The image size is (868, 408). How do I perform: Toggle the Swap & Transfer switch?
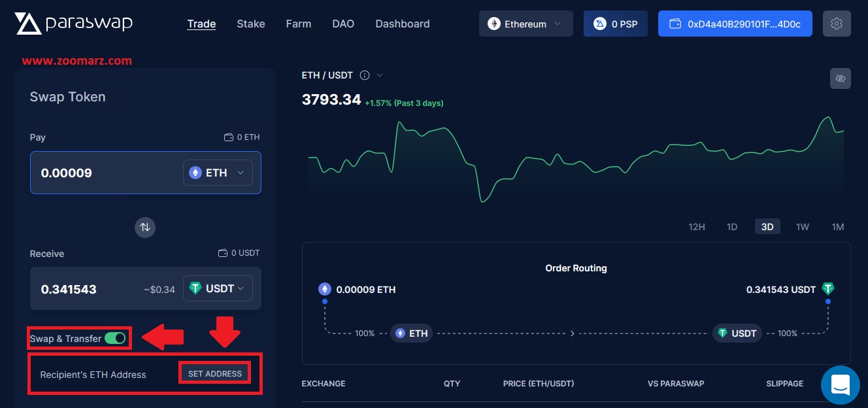point(115,338)
